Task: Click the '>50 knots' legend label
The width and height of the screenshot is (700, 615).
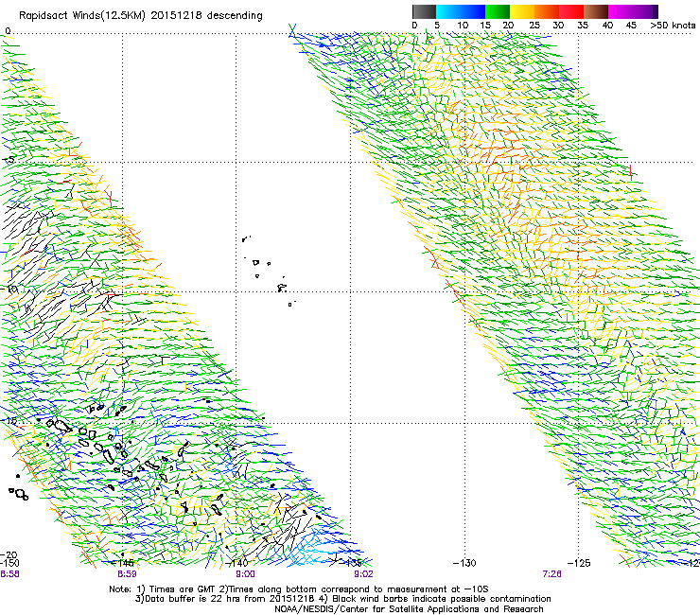Action: [673, 26]
